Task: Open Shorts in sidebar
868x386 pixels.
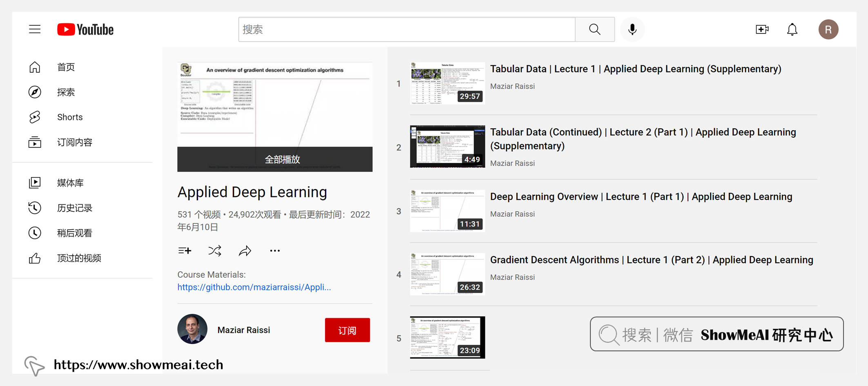Action: tap(70, 117)
